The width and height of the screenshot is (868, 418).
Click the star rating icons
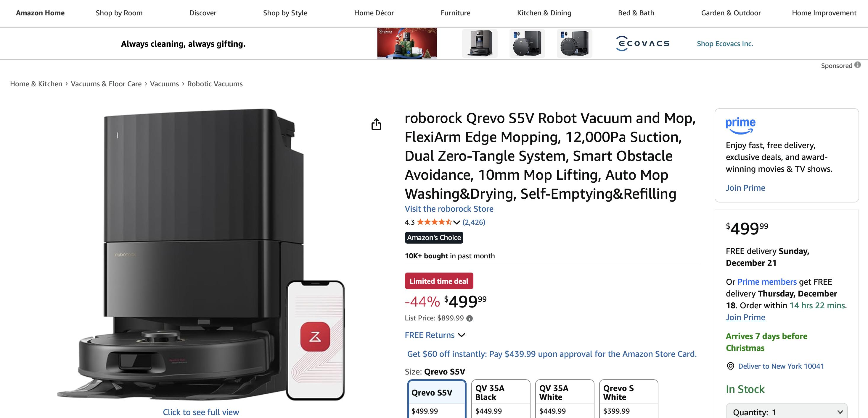point(434,222)
